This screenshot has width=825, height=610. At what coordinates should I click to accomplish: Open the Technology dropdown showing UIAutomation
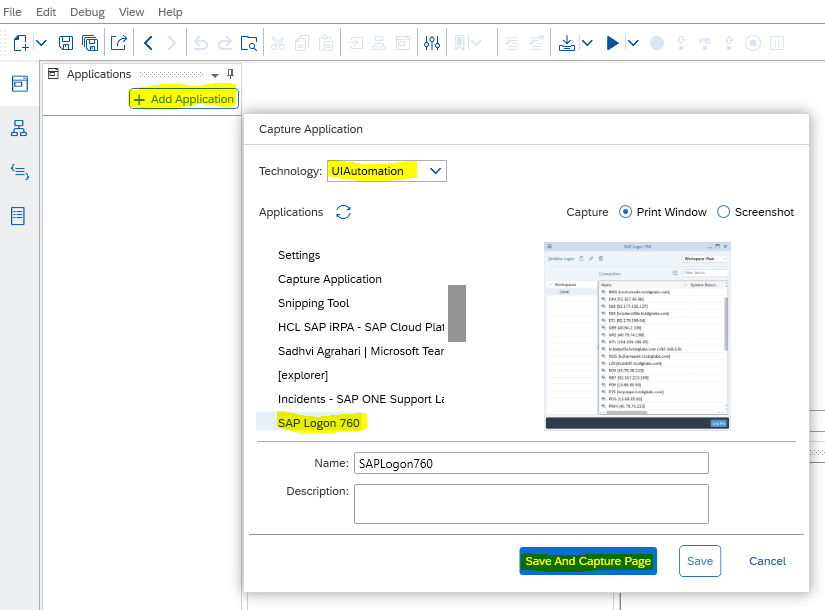point(387,171)
